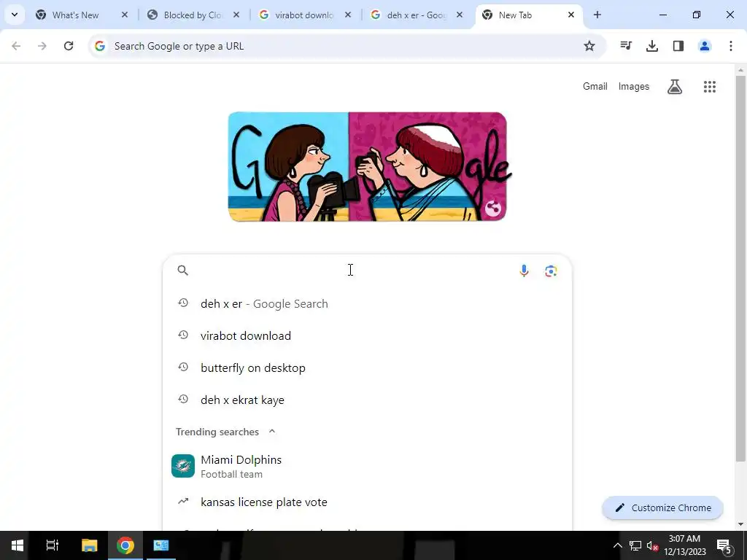Toggle the side panel icon
This screenshot has height=560, width=747.
pos(678,46)
